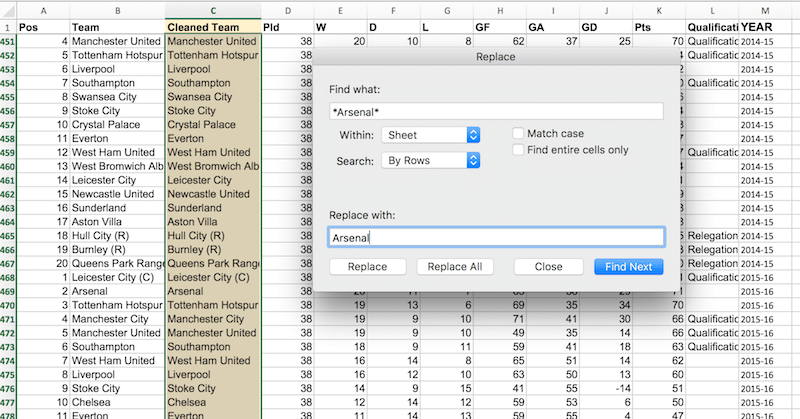Close the Replace dialog with Close button
Screen dimensions: 800x419
click(x=548, y=266)
